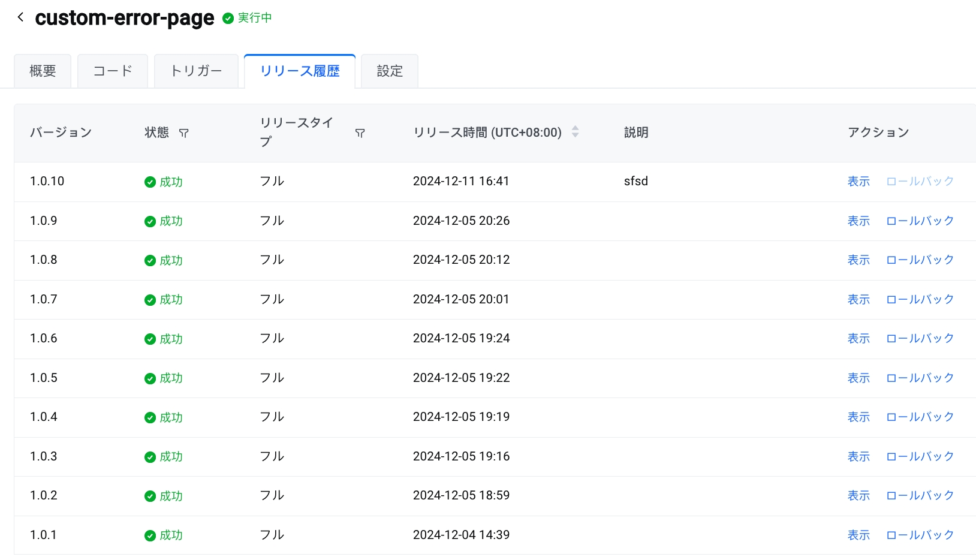Sort by リリース時間 using the sort arrows
This screenshot has height=560, width=976.
pyautogui.click(x=575, y=132)
